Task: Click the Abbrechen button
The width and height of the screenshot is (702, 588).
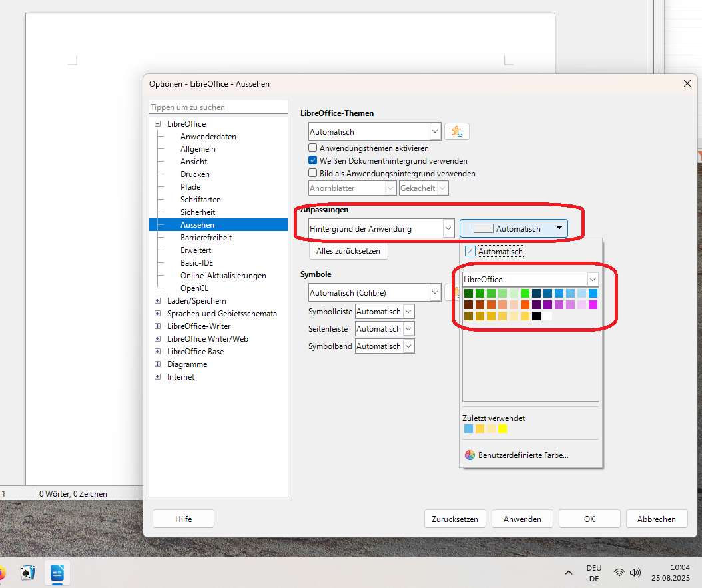Action: click(x=656, y=519)
